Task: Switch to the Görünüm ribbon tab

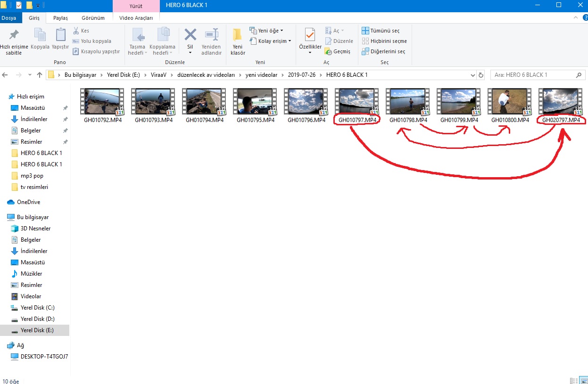Action: pyautogui.click(x=93, y=18)
